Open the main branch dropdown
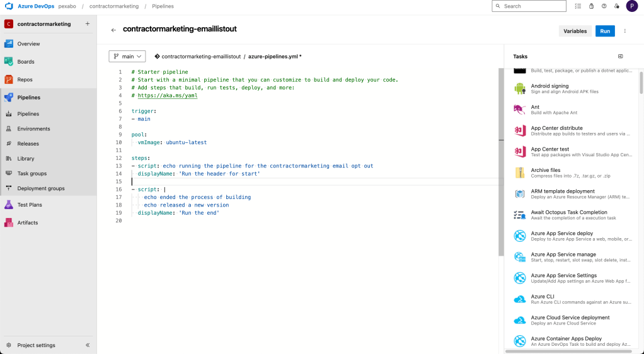644x354 pixels. coord(127,56)
